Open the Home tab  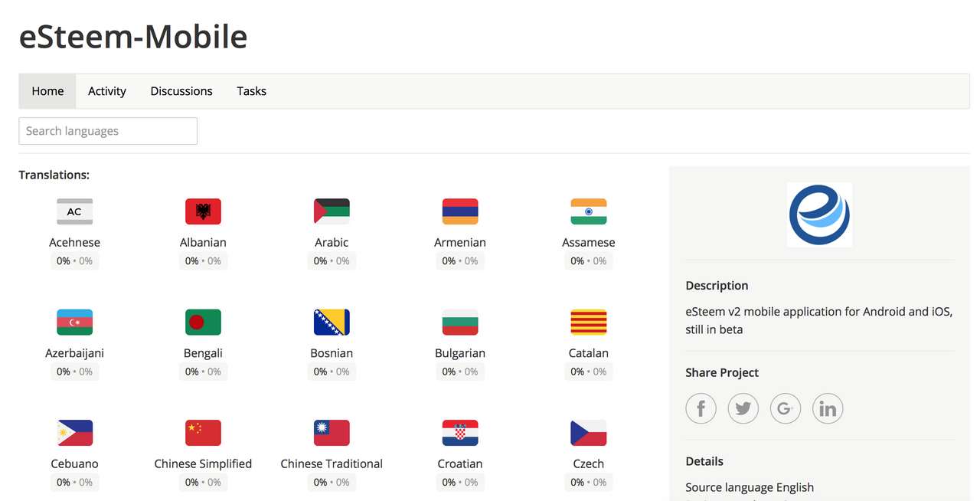pyautogui.click(x=47, y=91)
